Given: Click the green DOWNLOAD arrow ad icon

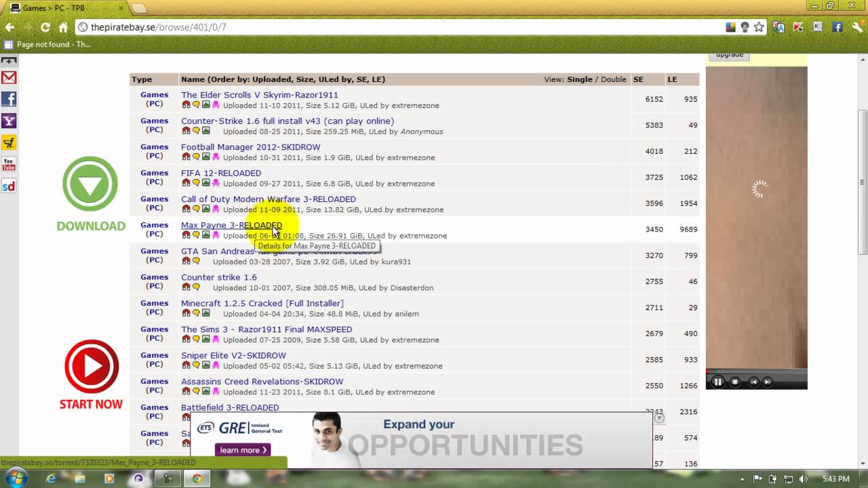Looking at the screenshot, I should tap(90, 184).
